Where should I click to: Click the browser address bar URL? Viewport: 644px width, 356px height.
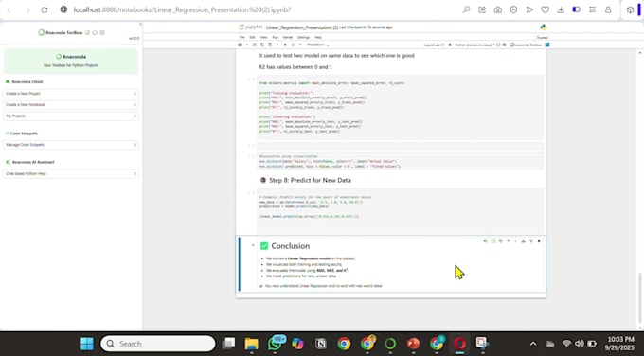point(182,9)
